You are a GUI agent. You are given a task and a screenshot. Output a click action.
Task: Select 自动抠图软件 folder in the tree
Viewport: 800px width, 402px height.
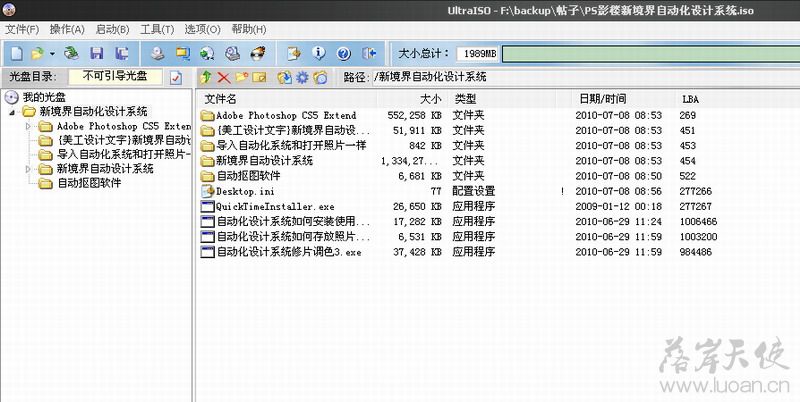click(89, 183)
